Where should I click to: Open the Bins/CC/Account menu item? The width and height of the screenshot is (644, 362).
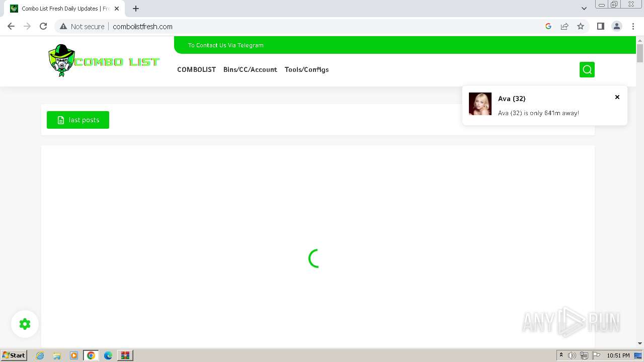(250, 69)
